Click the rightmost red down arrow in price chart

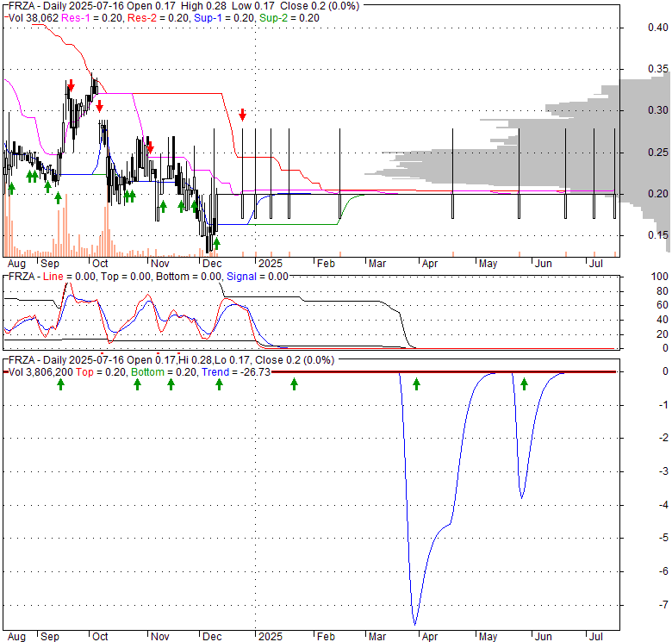(x=243, y=115)
